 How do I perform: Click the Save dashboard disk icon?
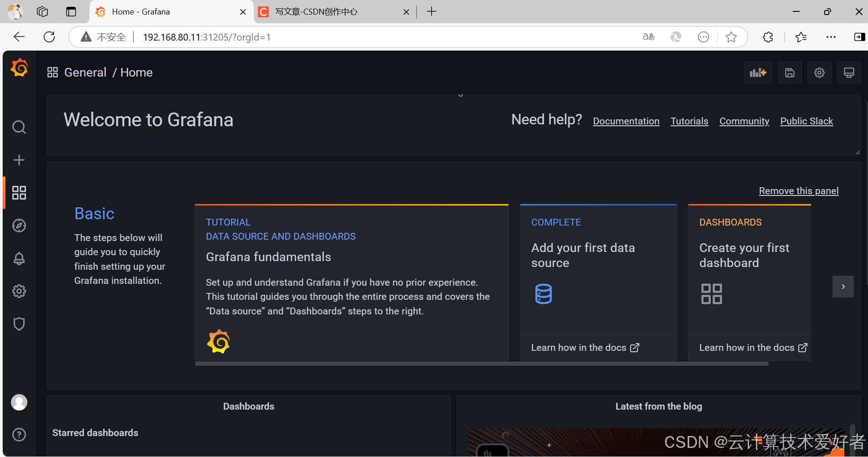click(790, 72)
